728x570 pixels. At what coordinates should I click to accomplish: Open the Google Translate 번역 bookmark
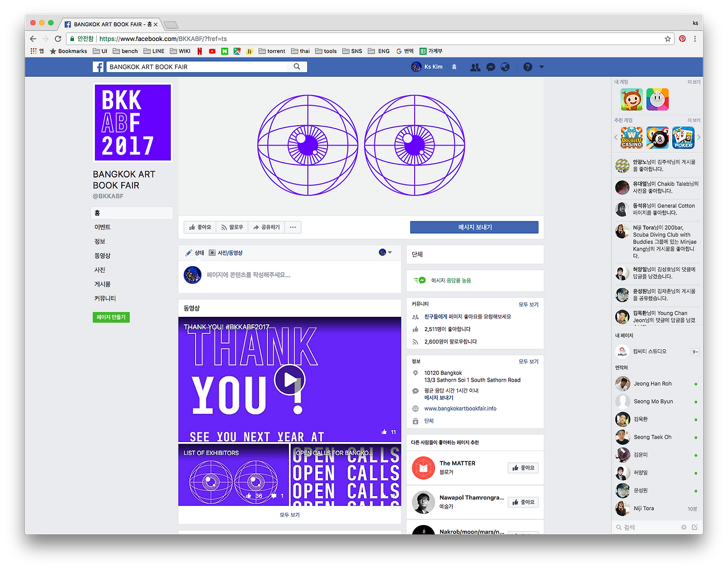coord(405,51)
